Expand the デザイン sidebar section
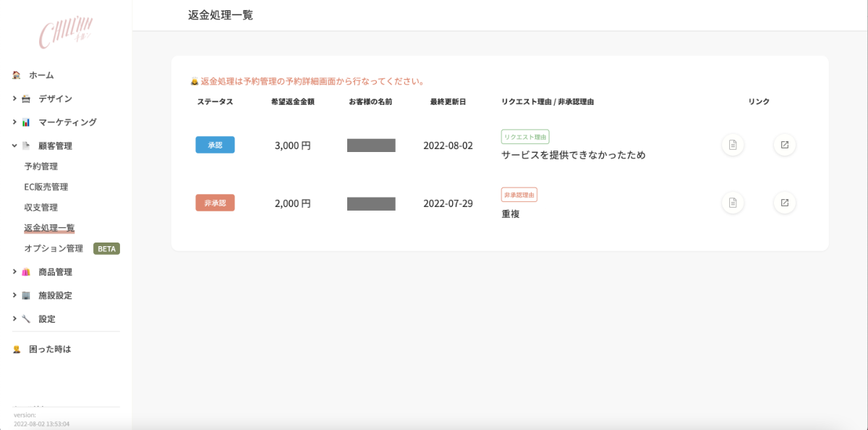 tap(14, 98)
